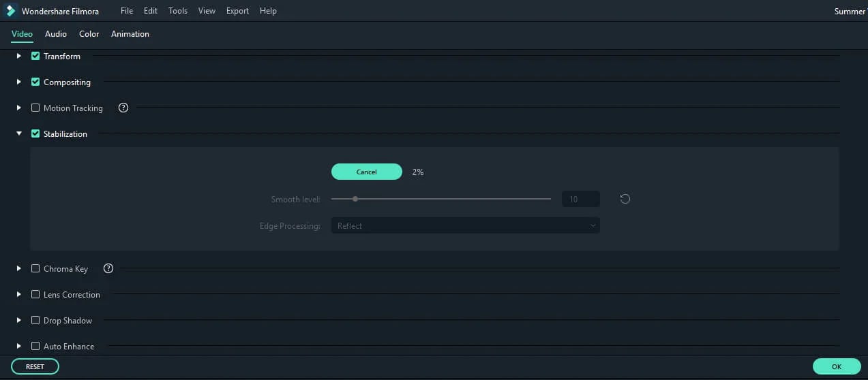Enable the Drop Shadow checkbox
Screen dimensions: 868x380
35,320
